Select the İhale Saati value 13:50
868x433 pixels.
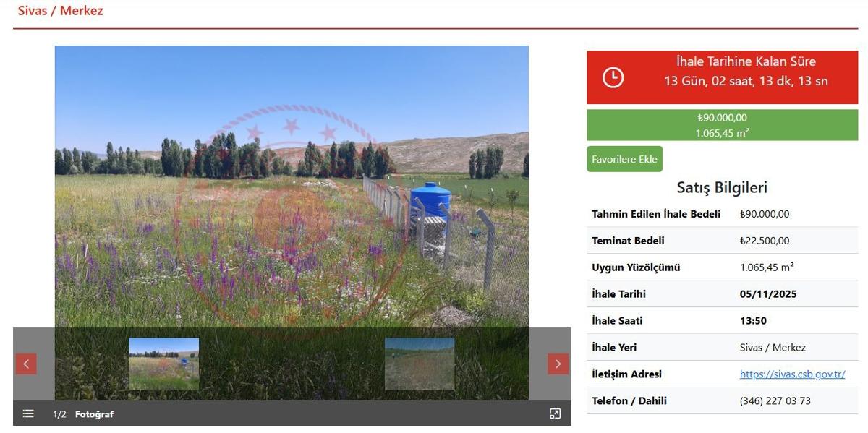point(753,321)
